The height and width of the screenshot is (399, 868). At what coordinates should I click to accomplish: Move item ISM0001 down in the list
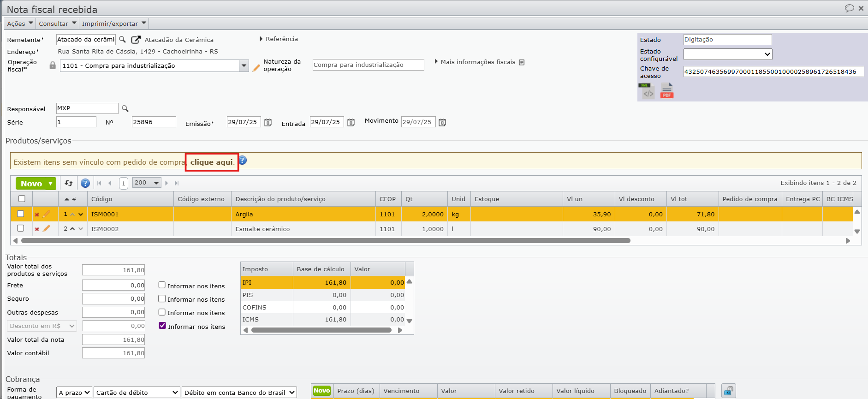[81, 214]
